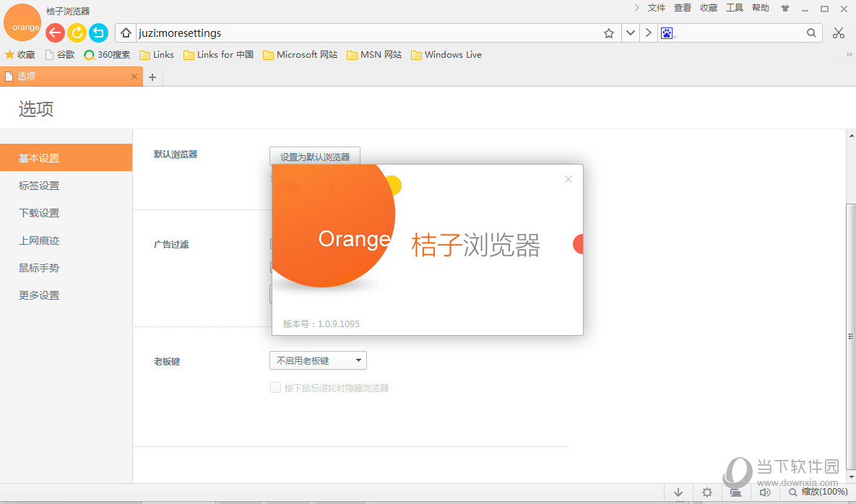Expand the address bar history dropdown arrow
This screenshot has width=856, height=504.
coord(629,32)
